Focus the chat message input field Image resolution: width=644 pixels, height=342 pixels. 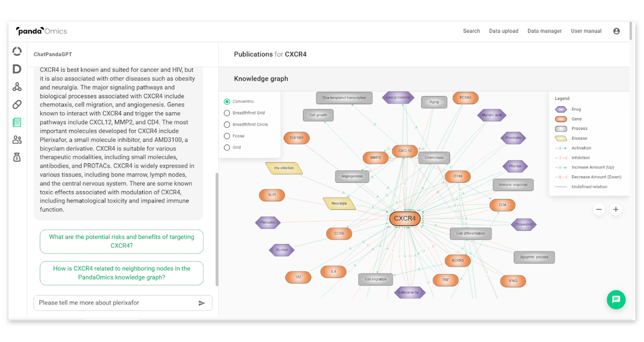(115, 303)
